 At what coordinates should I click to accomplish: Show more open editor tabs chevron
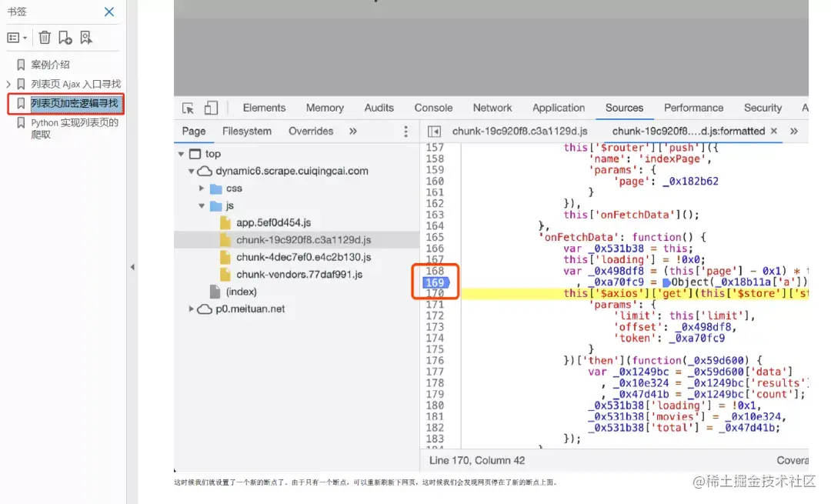[x=794, y=131]
